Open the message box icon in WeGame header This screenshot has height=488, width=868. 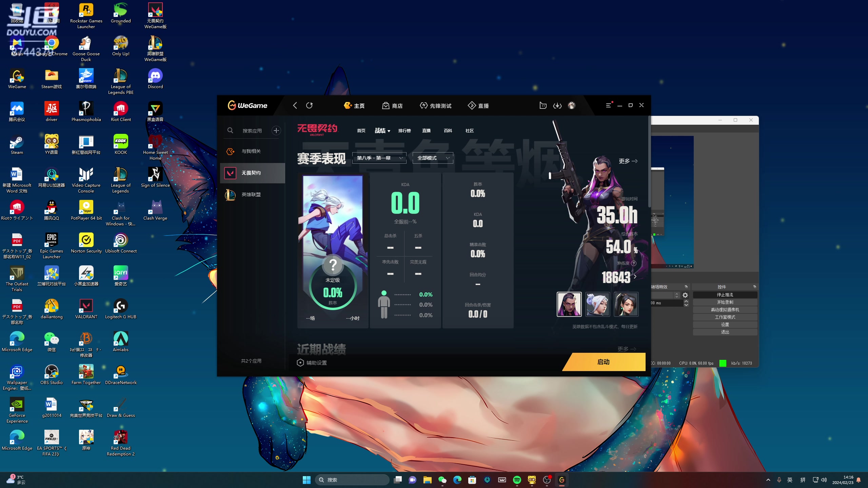tap(543, 106)
